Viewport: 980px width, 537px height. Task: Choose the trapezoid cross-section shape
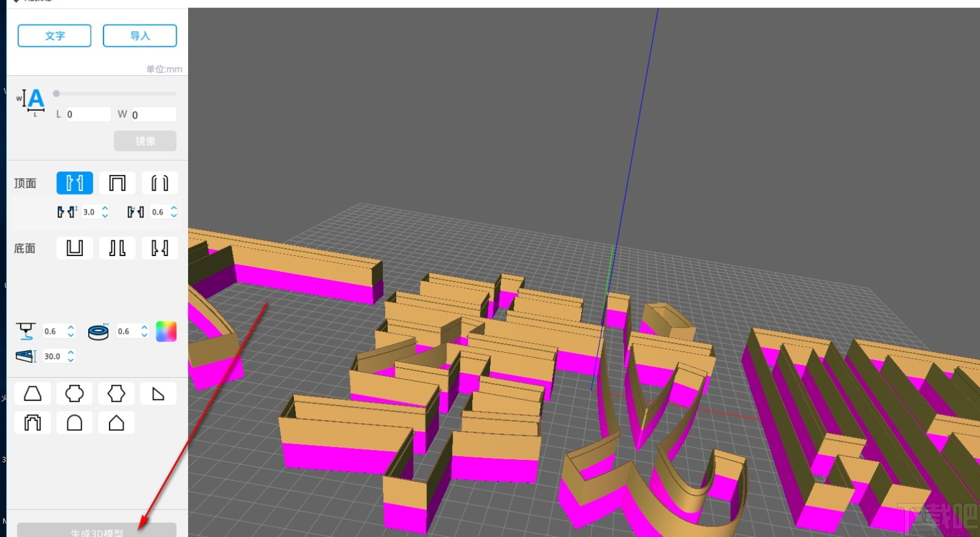point(32,393)
